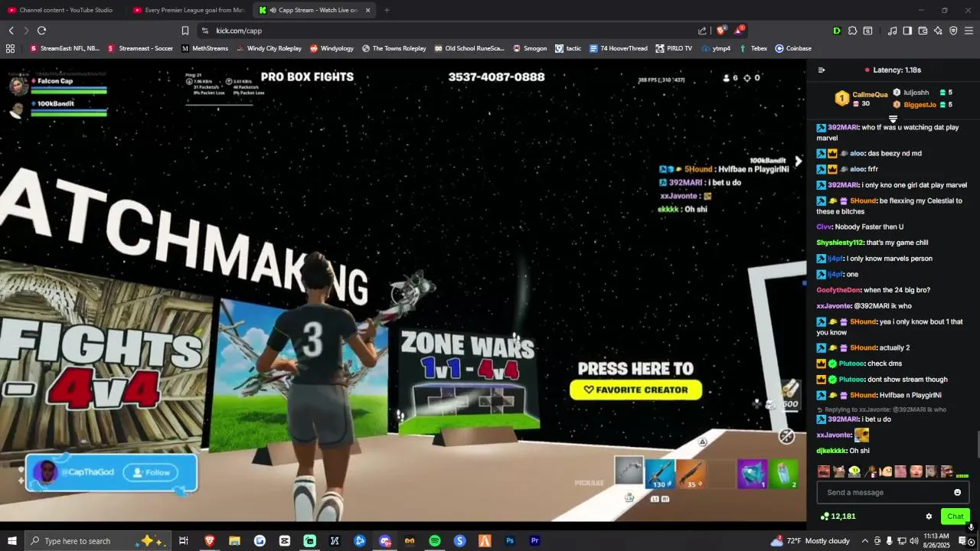
Task: Open the green D extension icon
Action: (836, 31)
